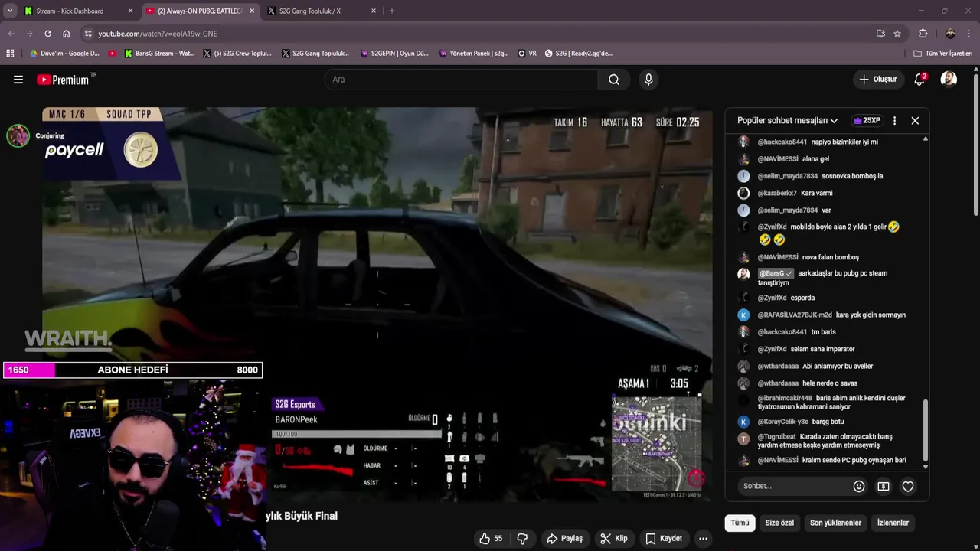The image size is (980, 551).
Task: Open the YouTube hamburger guide menu
Action: [x=18, y=80]
